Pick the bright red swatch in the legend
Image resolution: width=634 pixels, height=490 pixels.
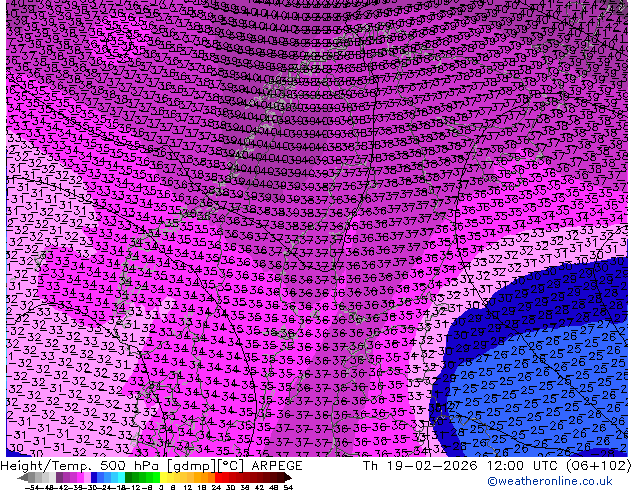[218, 478]
